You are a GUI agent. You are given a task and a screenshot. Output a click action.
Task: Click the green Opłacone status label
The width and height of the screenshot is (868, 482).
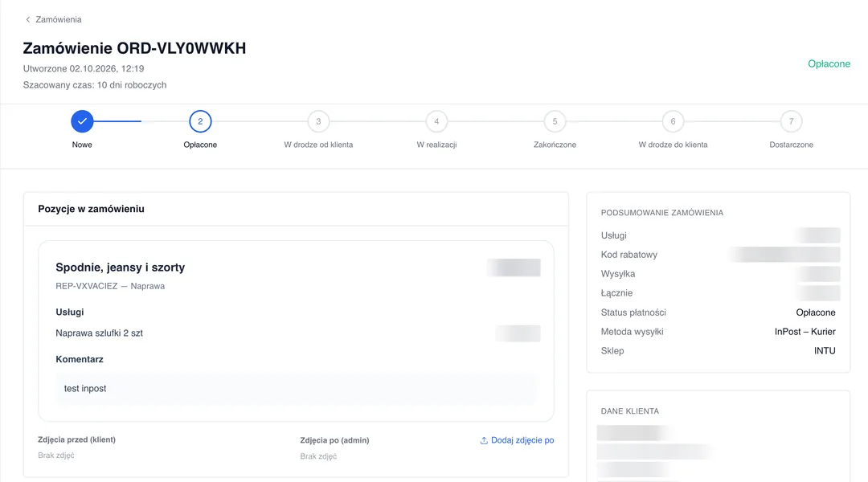tap(829, 63)
